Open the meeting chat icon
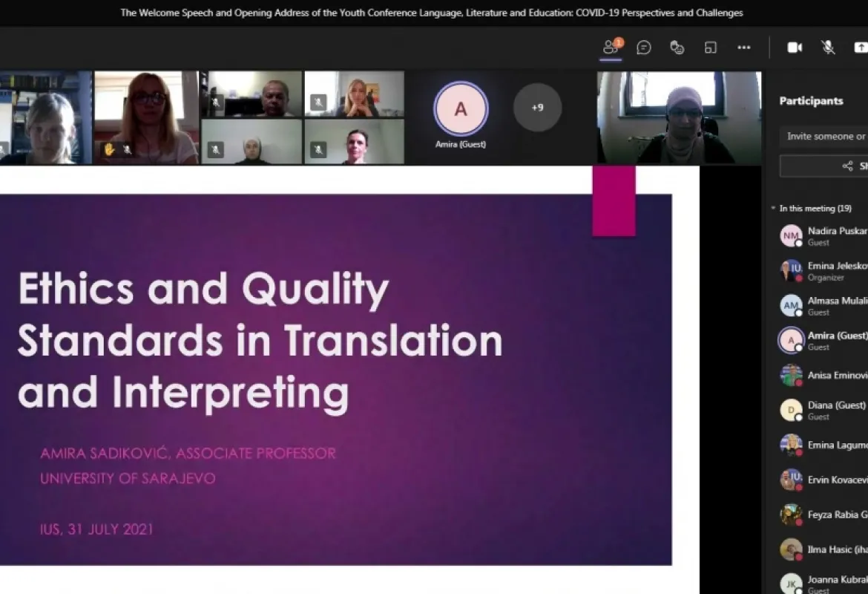This screenshot has height=594, width=868. click(x=644, y=48)
